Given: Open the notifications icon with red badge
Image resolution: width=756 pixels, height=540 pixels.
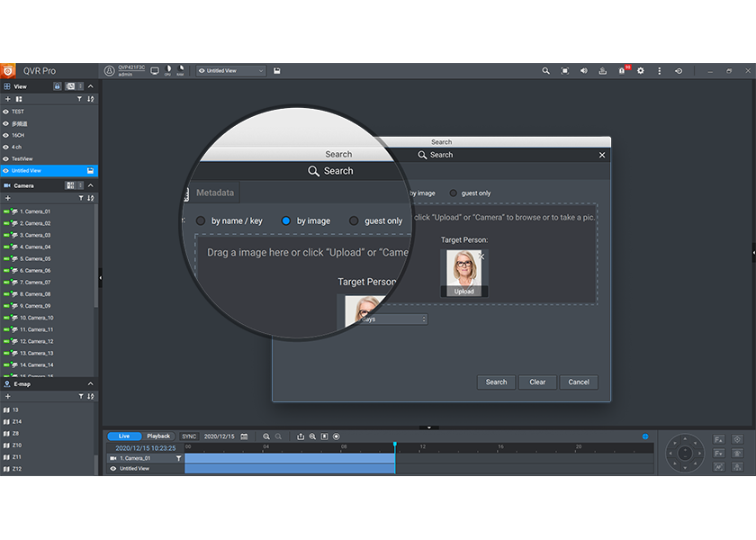Looking at the screenshot, I should 622,70.
